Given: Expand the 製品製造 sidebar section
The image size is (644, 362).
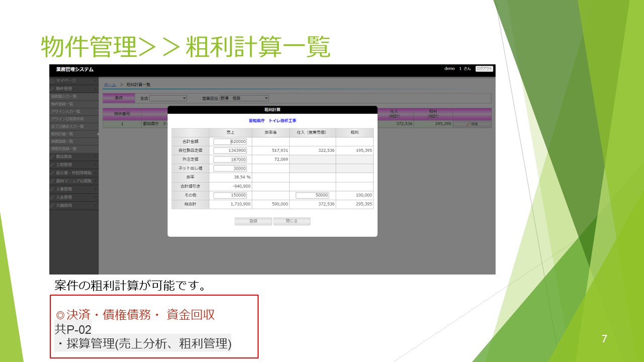Looking at the screenshot, I should [x=74, y=157].
